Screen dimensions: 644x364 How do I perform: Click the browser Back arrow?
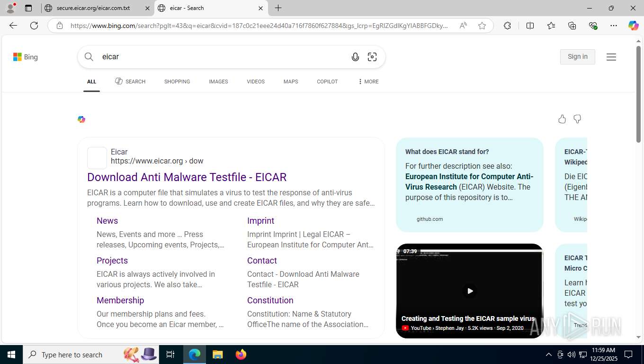[13, 26]
